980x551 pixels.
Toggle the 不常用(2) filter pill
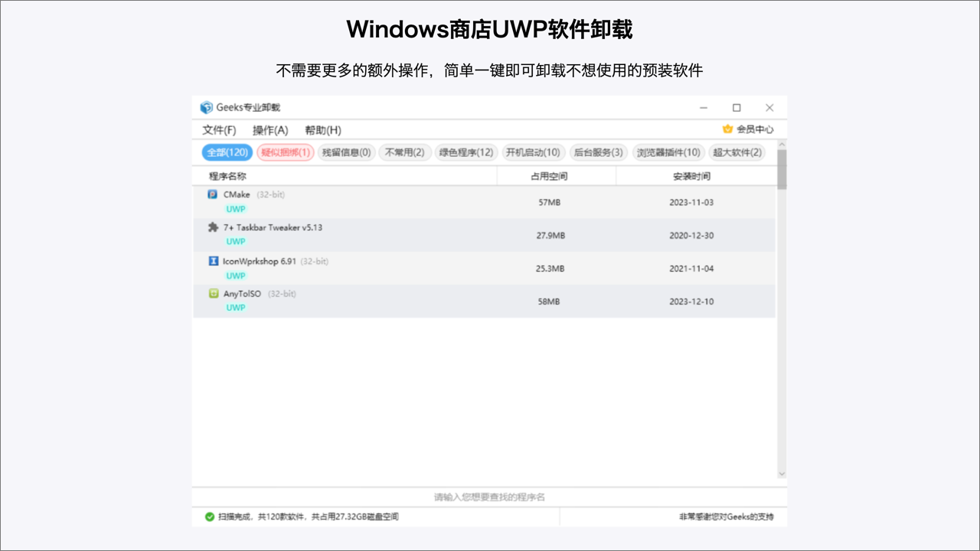coord(404,152)
